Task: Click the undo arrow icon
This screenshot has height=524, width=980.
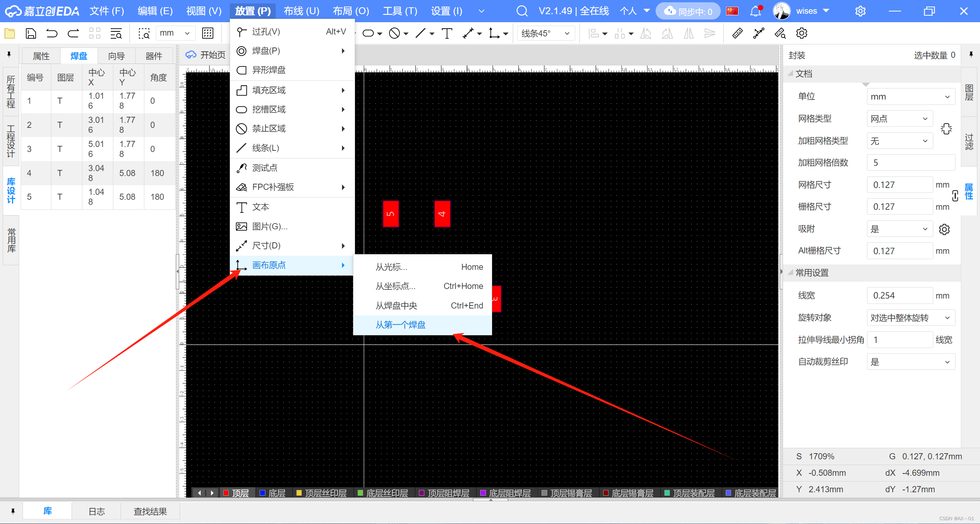Action: pos(52,33)
